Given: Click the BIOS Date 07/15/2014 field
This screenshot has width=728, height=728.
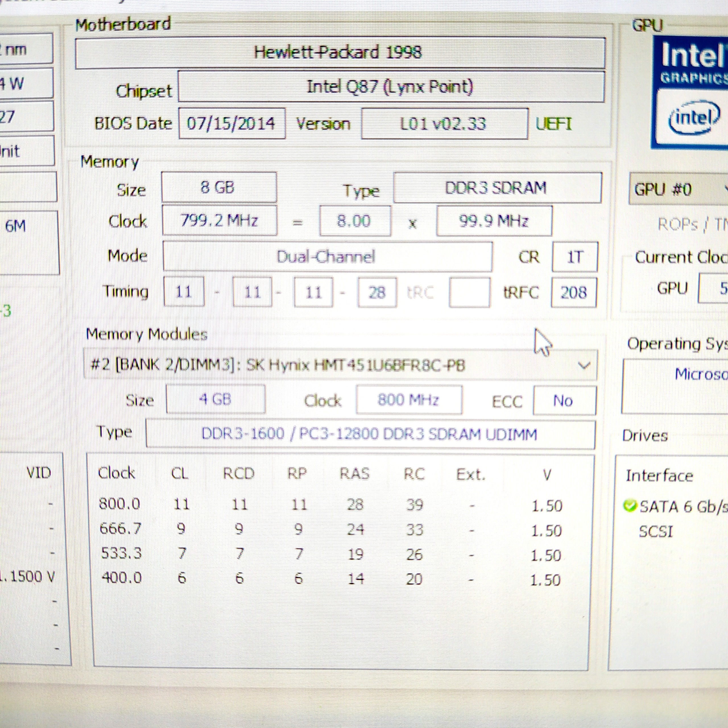Looking at the screenshot, I should [x=232, y=123].
